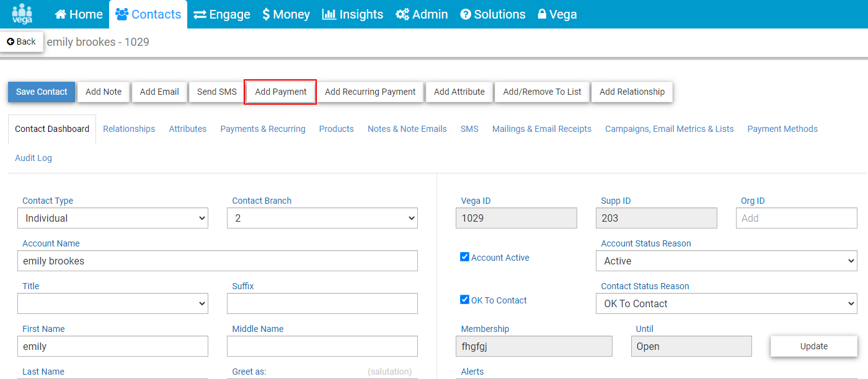868x379 pixels.
Task: Toggle the OK To Contact checkbox
Action: point(464,300)
